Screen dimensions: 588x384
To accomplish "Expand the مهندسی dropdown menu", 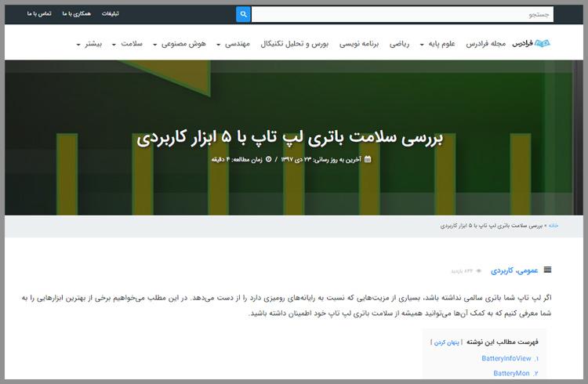I will coord(234,44).
